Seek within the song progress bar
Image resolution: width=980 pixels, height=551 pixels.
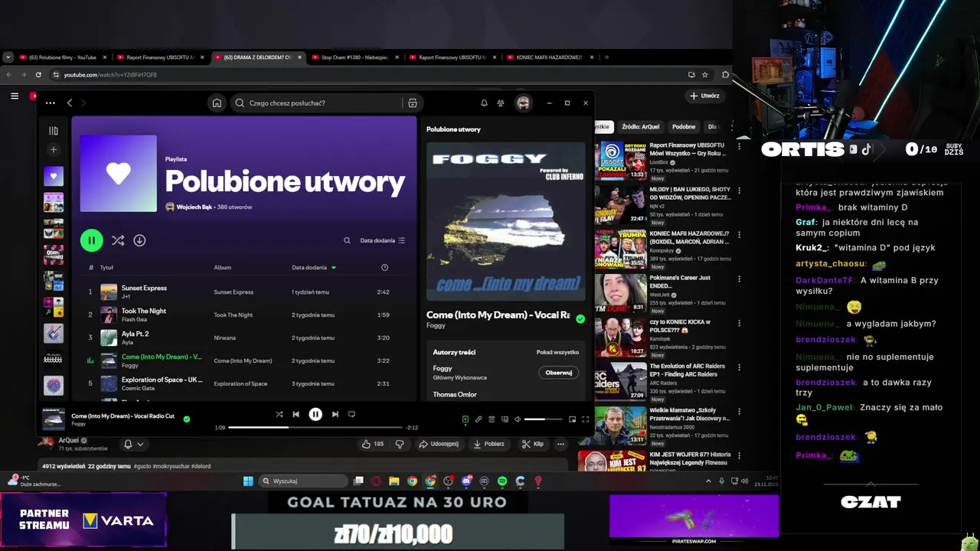pyautogui.click(x=315, y=428)
